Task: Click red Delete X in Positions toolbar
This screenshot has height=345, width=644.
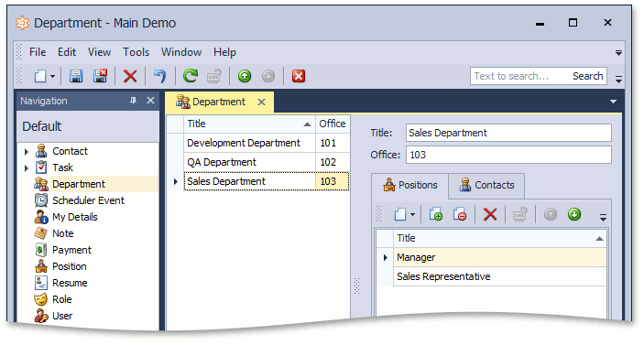Action: click(490, 214)
